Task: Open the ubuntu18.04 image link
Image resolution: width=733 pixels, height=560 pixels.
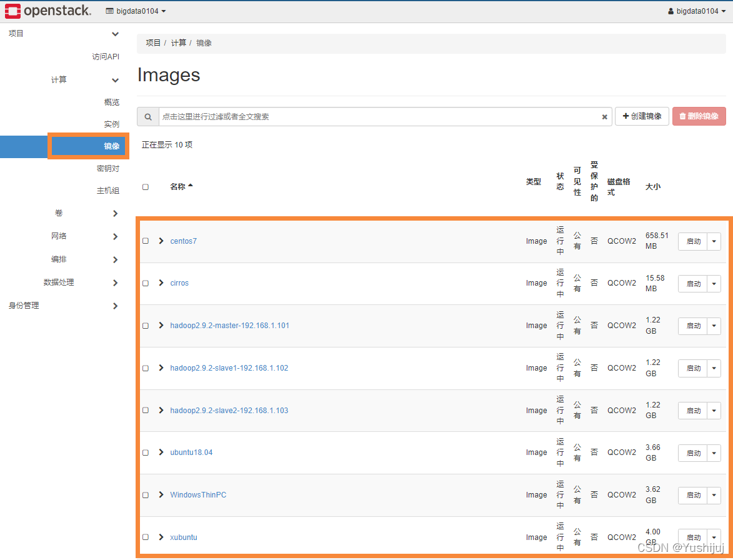Action: [191, 452]
